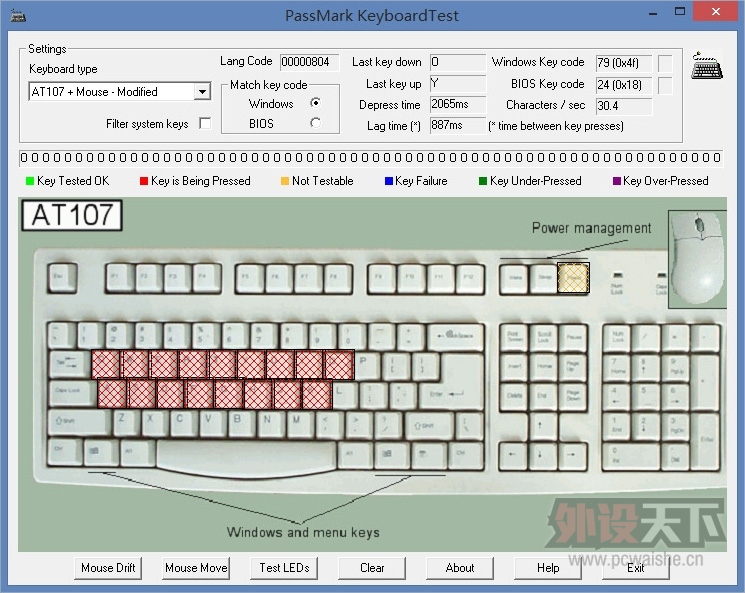Enable the Filter system keys checkbox
Viewport: 745px width, 593px height.
pyautogui.click(x=205, y=124)
